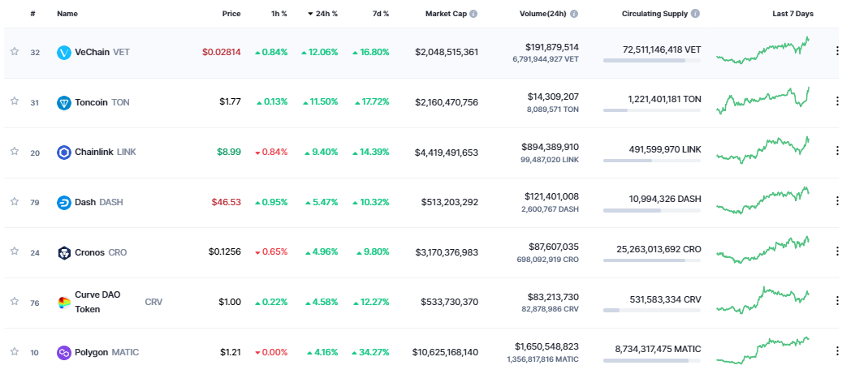Image resolution: width=868 pixels, height=374 pixels.
Task: Click the Dash coin logo icon
Action: 64,203
